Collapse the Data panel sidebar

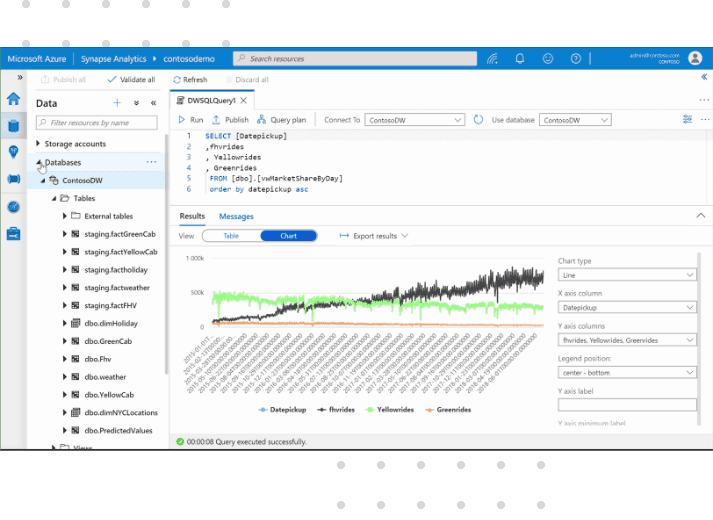[153, 103]
